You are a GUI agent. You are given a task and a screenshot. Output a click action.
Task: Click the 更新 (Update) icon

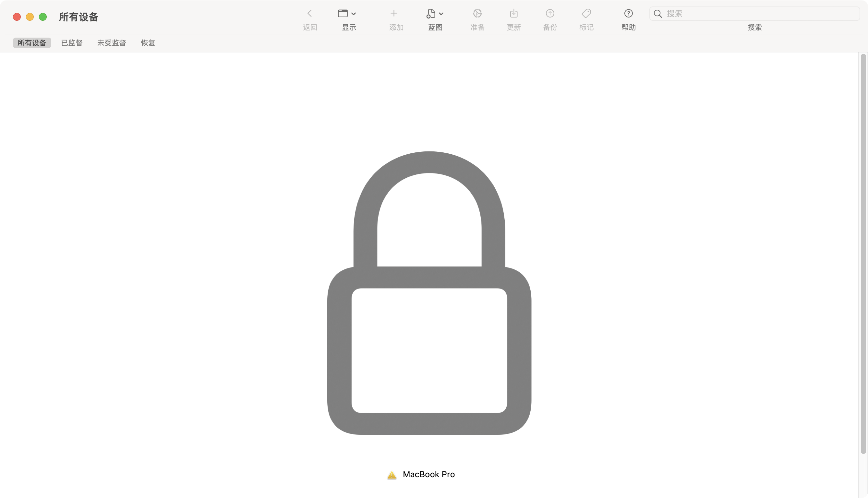(x=514, y=13)
